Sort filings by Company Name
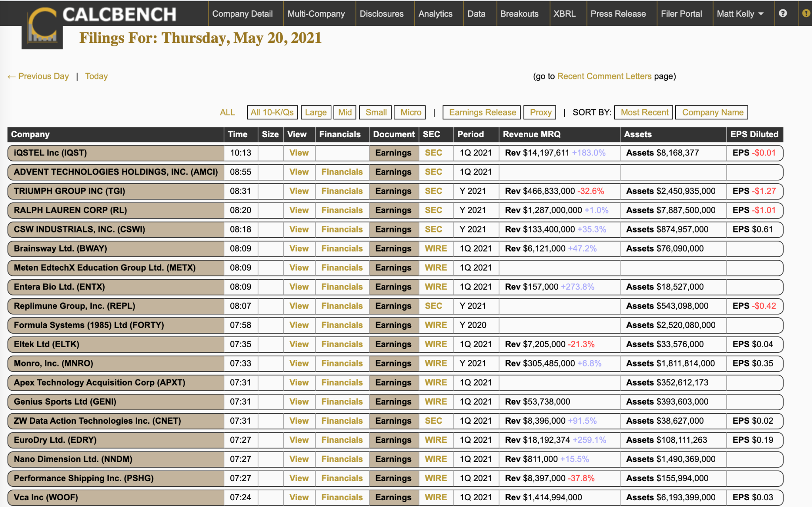This screenshot has height=507, width=812. [712, 112]
